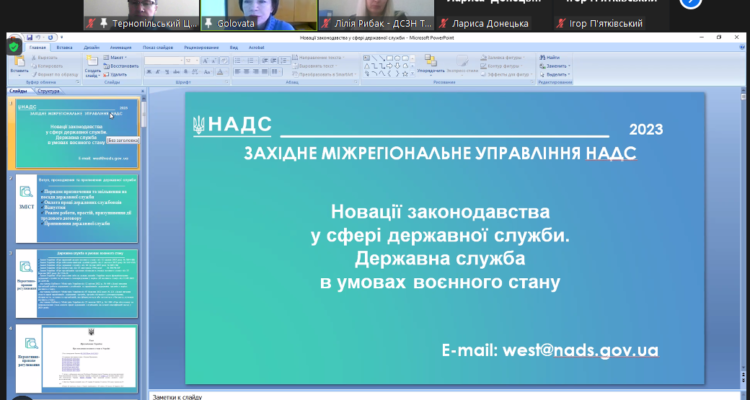Open the character spacing dropdown
The width and height of the screenshot is (750, 400).
pos(196,72)
